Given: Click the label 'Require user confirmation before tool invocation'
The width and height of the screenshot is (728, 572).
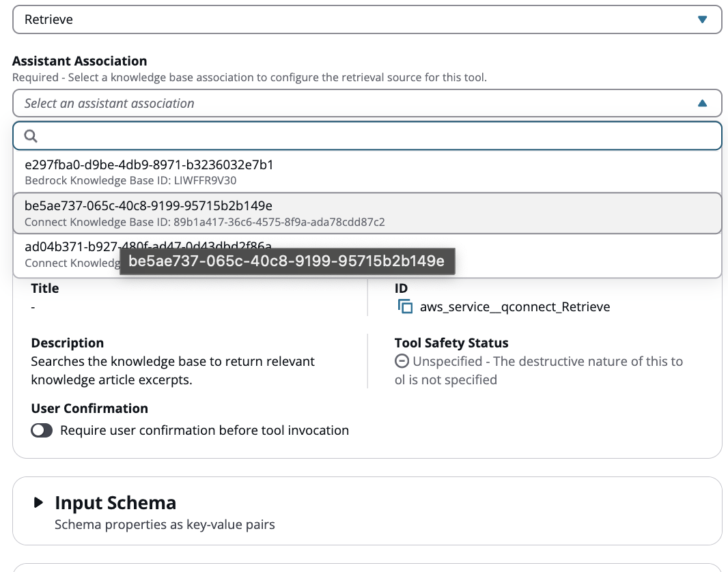Looking at the screenshot, I should 204,431.
